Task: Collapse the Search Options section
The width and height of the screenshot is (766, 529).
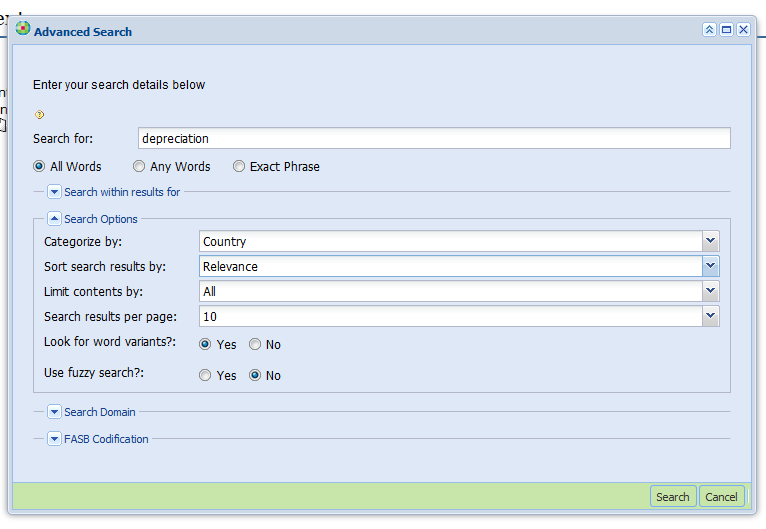Action: click(54, 219)
